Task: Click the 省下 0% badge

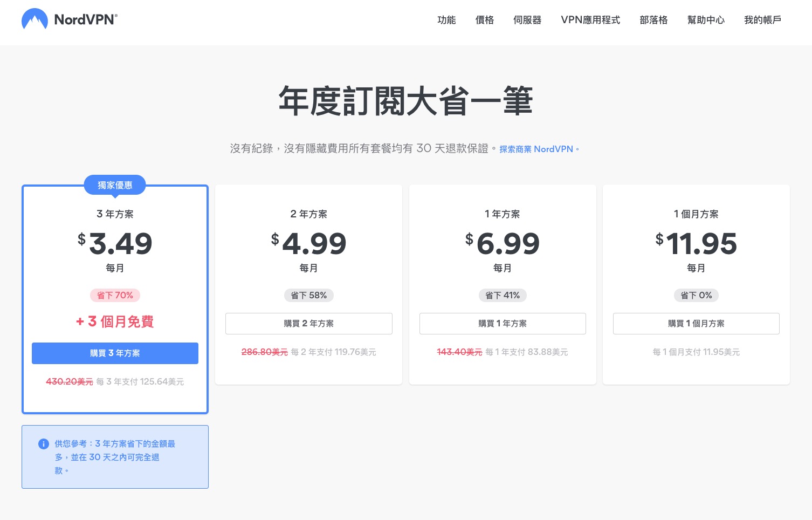Action: click(696, 296)
